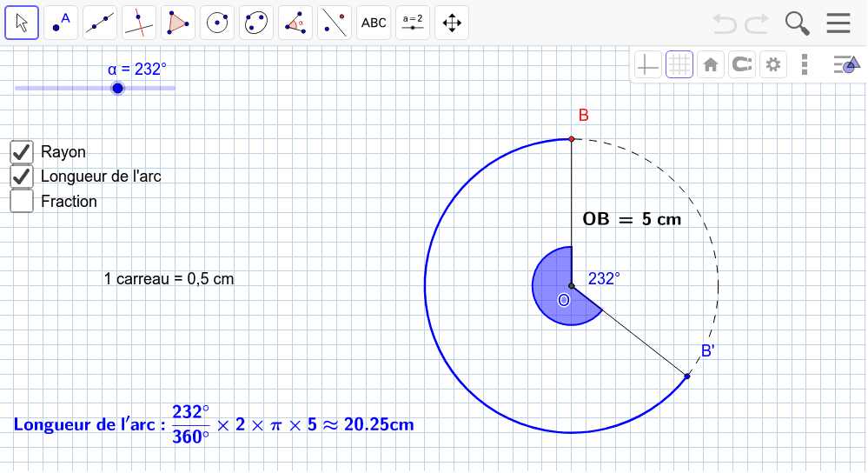Click the α angle slider handle
The image size is (868, 473).
118,88
